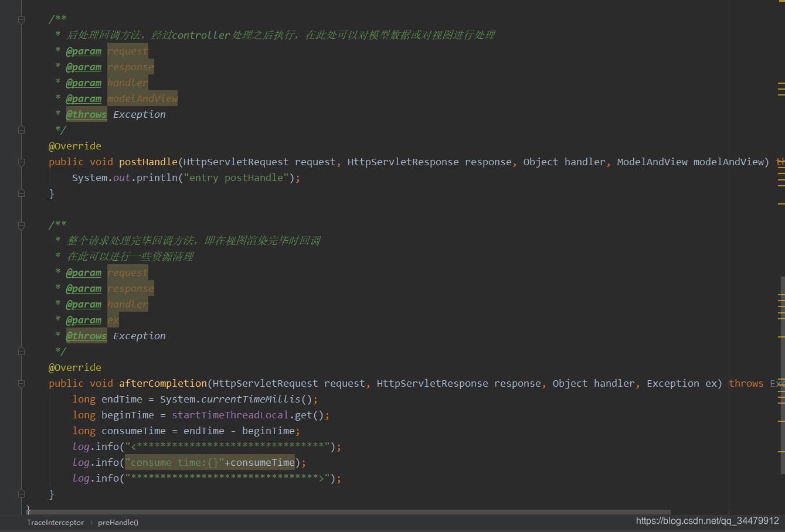Click HttpServletRequest in postHandle signature
This screenshot has height=532, width=785.
point(236,162)
